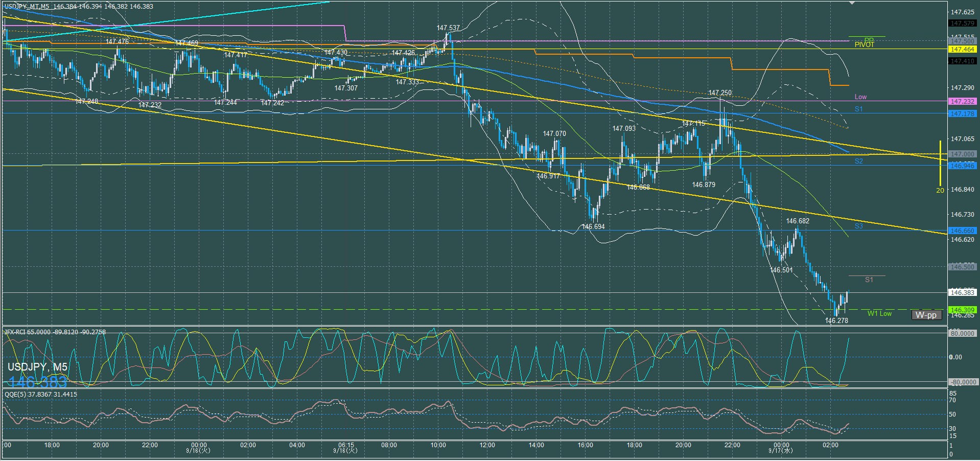Click the pink 147.232 Low price tag
Screen dimensions: 980x461
point(962,102)
